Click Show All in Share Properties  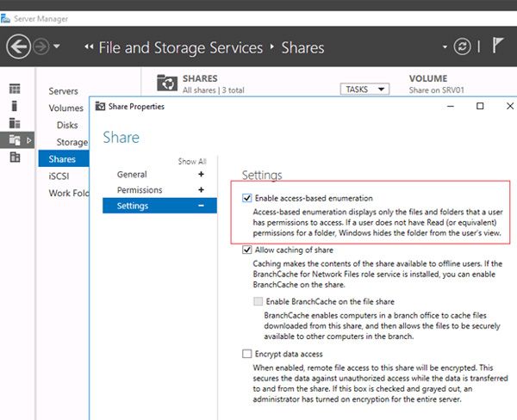coord(192,162)
